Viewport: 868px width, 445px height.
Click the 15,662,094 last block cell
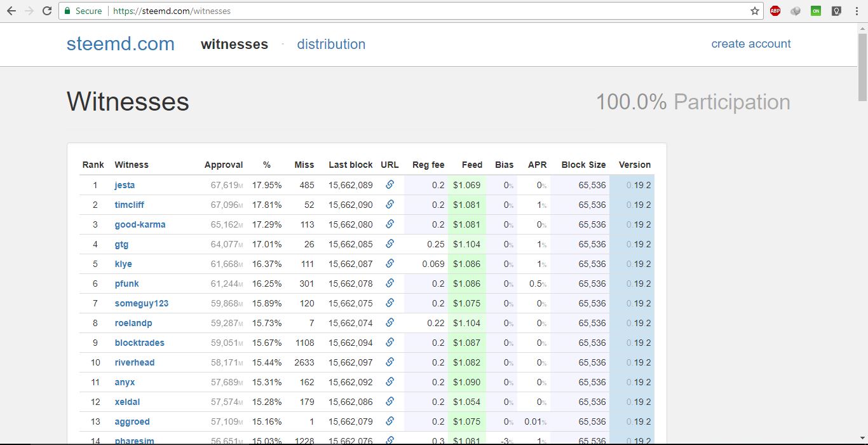click(x=351, y=343)
